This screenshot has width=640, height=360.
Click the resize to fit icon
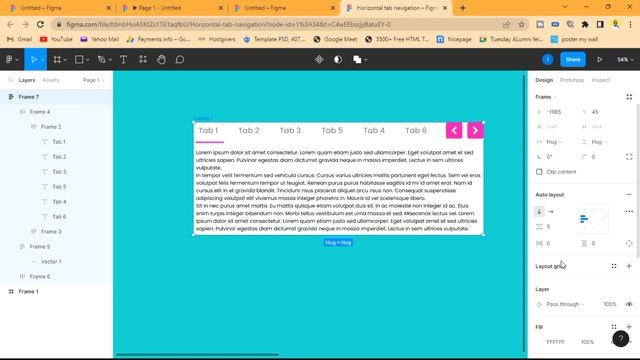629,97
